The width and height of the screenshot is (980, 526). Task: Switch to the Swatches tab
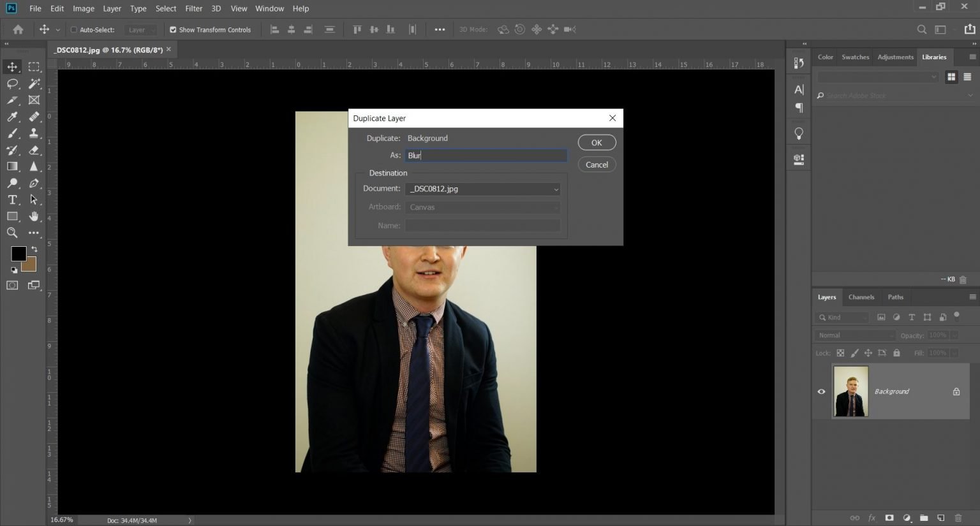pos(855,57)
